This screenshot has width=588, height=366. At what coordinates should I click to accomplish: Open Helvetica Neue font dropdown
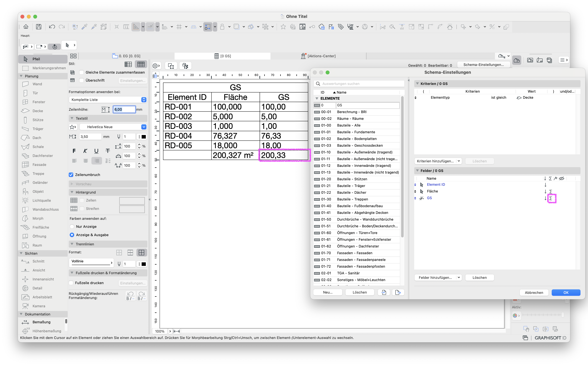pos(113,127)
